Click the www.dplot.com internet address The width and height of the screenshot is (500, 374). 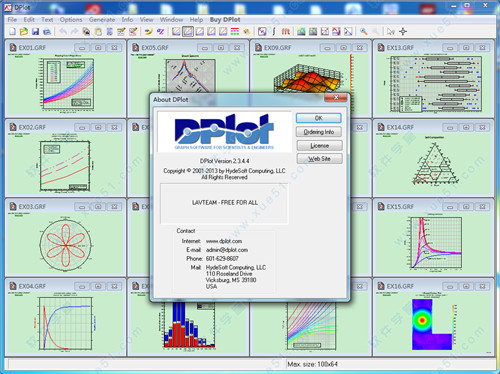click(224, 241)
